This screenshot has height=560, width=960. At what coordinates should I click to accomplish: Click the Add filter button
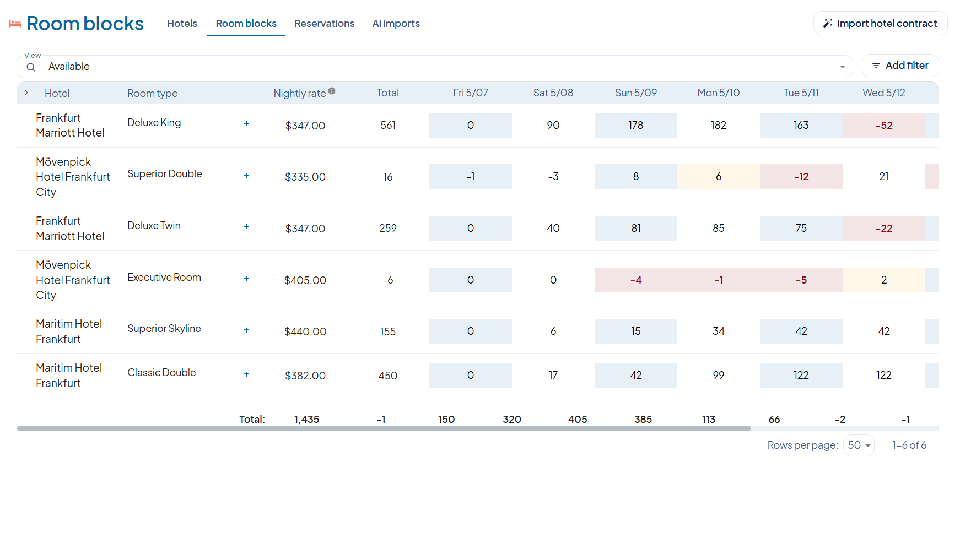point(900,66)
